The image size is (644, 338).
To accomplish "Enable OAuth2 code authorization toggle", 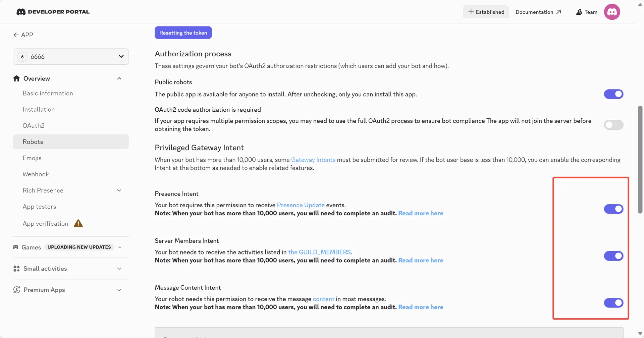I will tap(613, 125).
